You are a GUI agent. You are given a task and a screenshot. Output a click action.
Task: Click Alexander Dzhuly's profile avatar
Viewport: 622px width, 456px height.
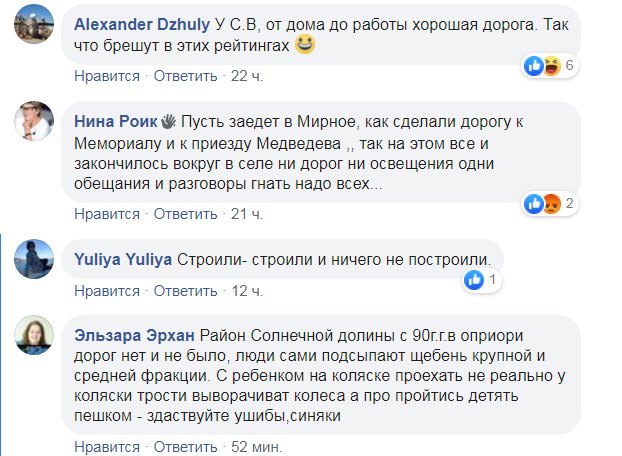tap(34, 28)
